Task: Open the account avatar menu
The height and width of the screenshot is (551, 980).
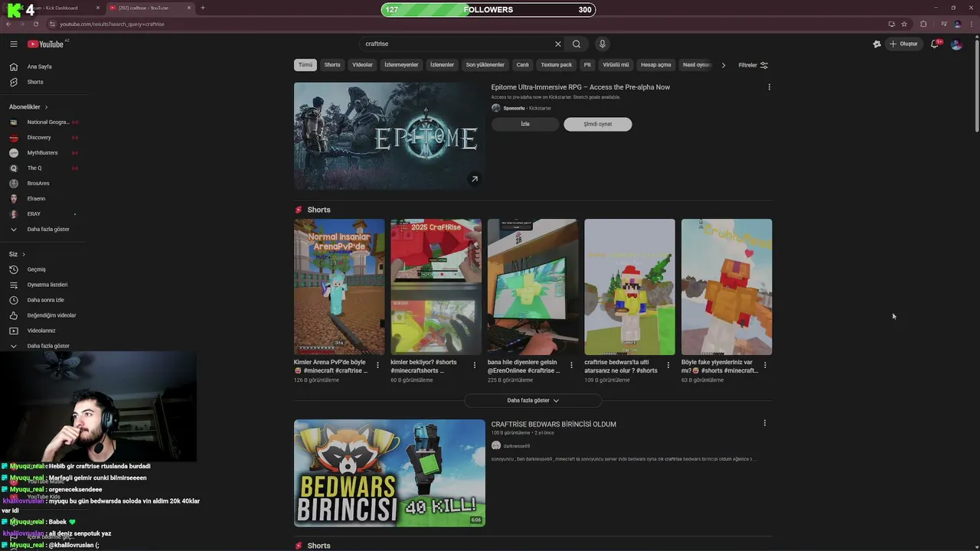Action: pos(956,44)
